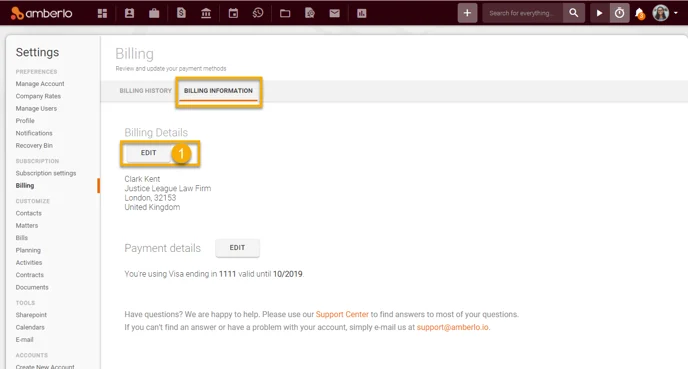Click the Billing page heading

pyautogui.click(x=134, y=54)
